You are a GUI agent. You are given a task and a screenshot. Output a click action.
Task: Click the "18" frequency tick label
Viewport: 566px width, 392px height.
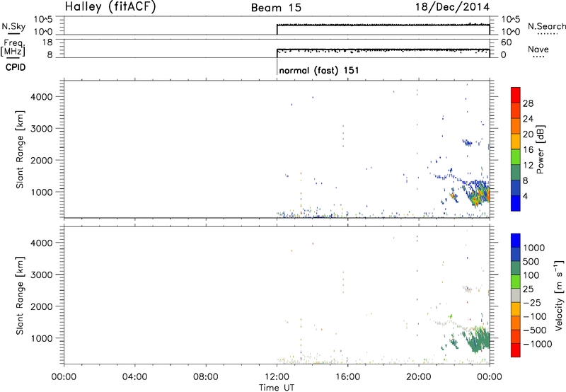pos(47,42)
